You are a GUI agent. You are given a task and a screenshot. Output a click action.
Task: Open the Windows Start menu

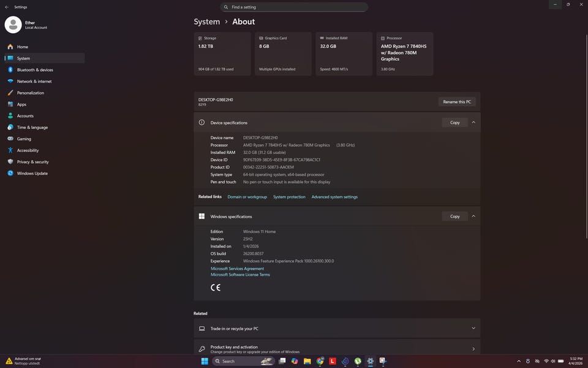[205, 361]
